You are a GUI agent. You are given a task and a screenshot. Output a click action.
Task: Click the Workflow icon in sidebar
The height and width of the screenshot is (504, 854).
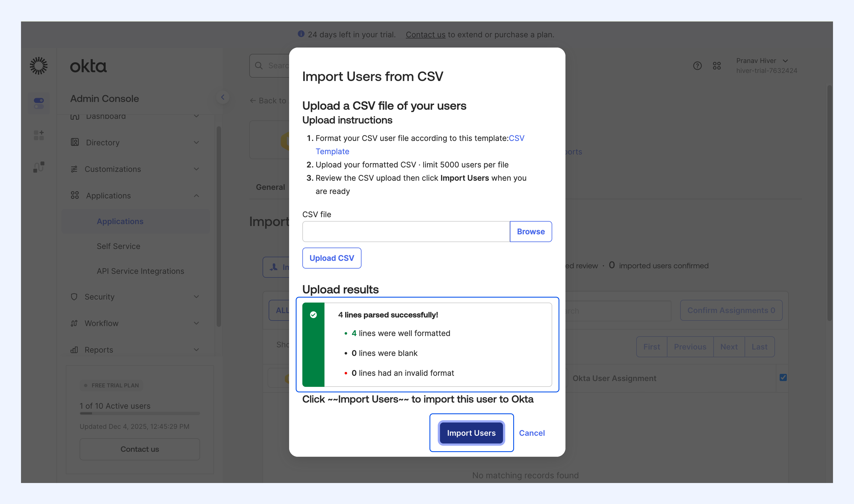74,323
